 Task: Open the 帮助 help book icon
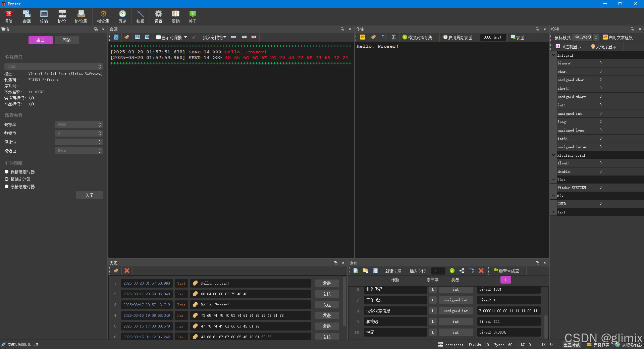(176, 17)
